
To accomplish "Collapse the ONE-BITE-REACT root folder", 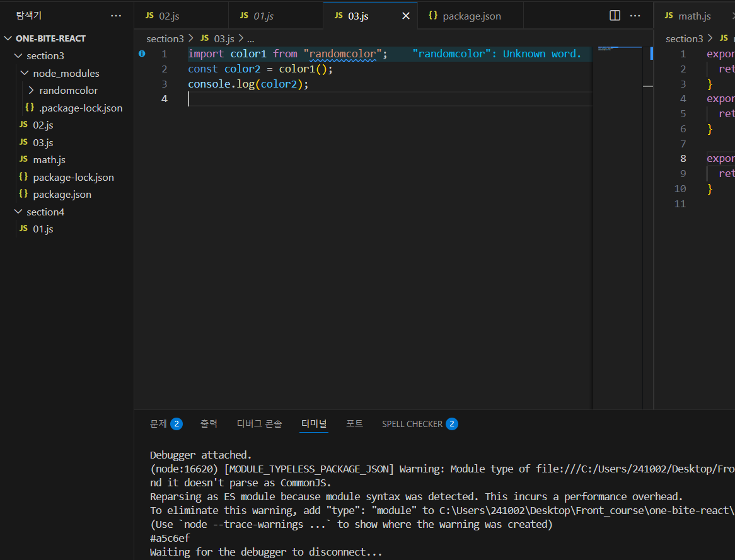I will (8, 38).
